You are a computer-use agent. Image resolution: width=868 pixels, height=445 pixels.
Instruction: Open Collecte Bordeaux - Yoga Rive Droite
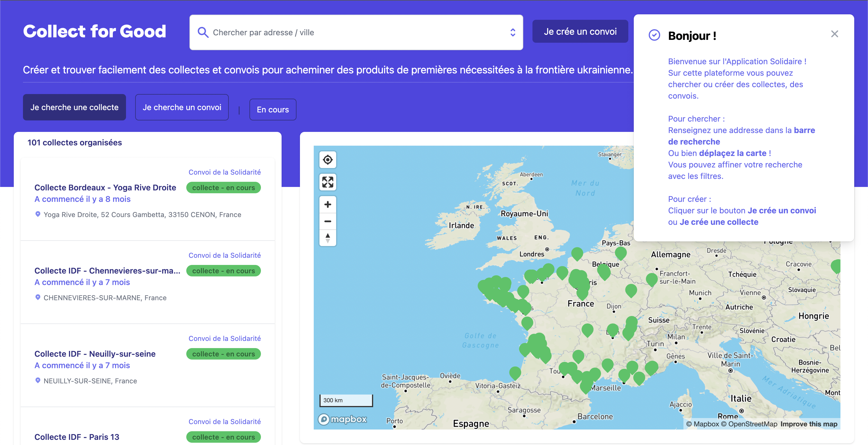point(105,188)
